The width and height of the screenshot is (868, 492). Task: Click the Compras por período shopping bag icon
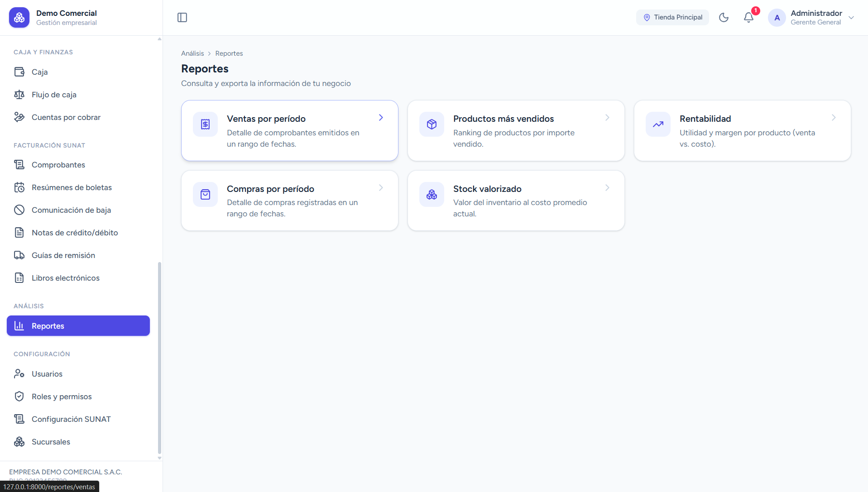(x=205, y=194)
